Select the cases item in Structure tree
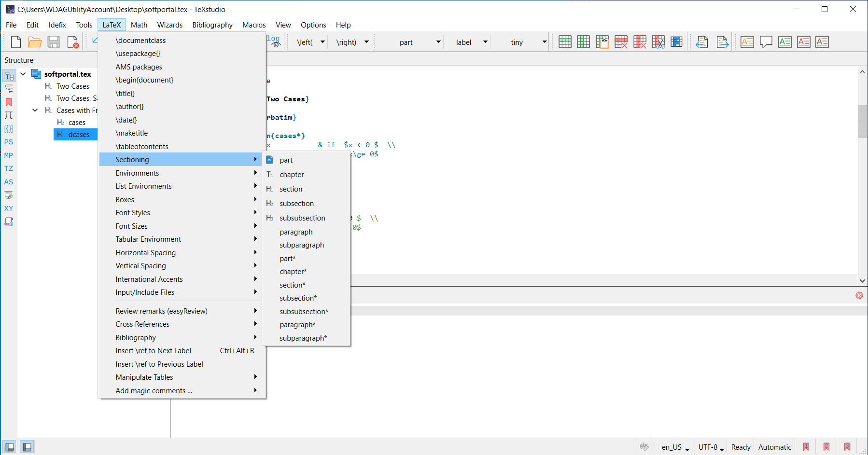This screenshot has width=868, height=455. 77,123
